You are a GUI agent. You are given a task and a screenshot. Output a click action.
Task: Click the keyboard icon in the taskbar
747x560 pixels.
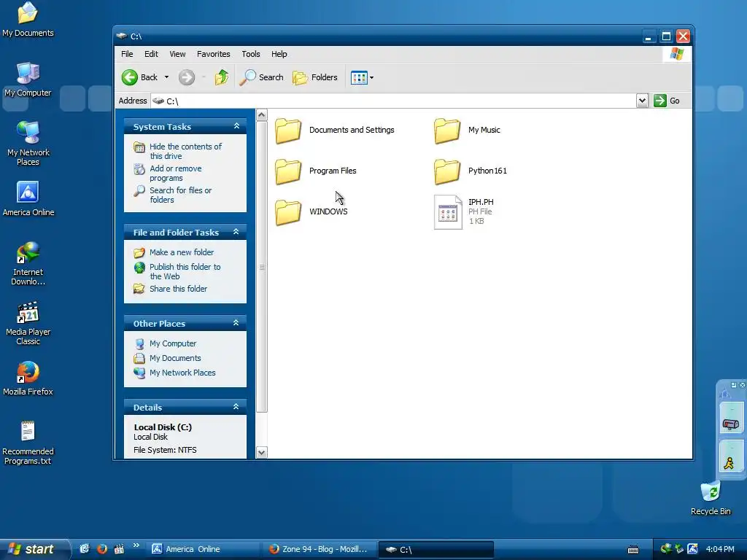[632, 550]
